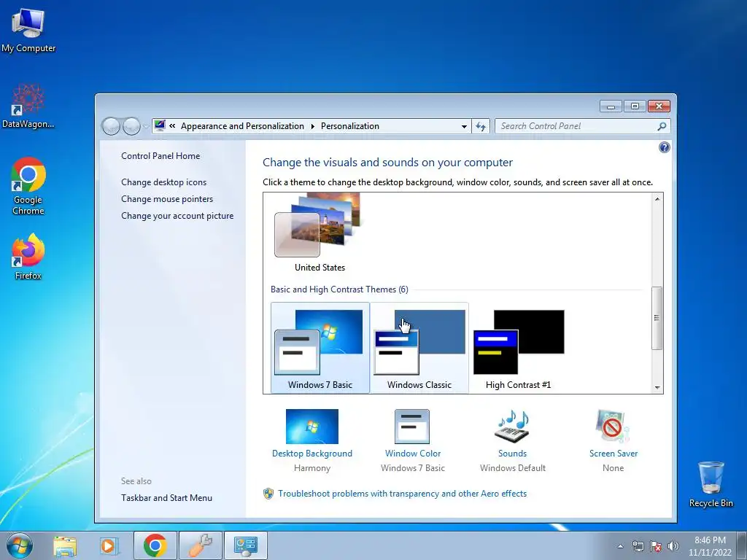747x560 pixels.
Task: Open Troubleshoot transparency and Aero effects link
Action: pos(402,494)
